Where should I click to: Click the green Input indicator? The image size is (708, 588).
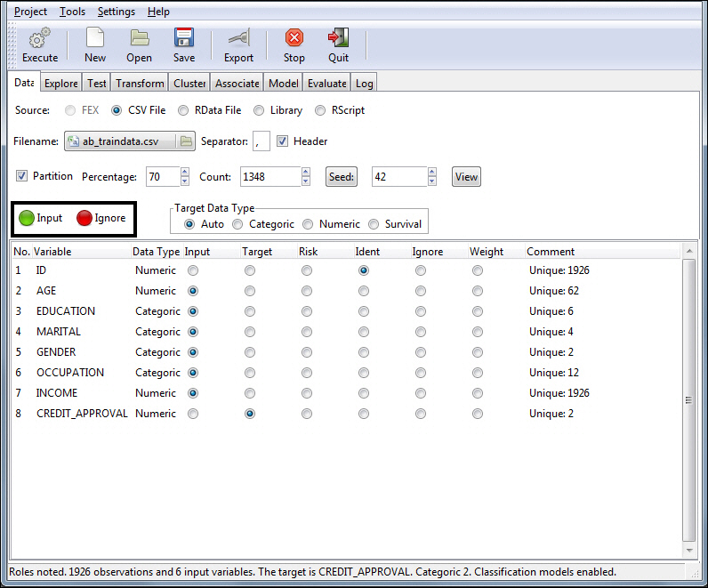27,218
